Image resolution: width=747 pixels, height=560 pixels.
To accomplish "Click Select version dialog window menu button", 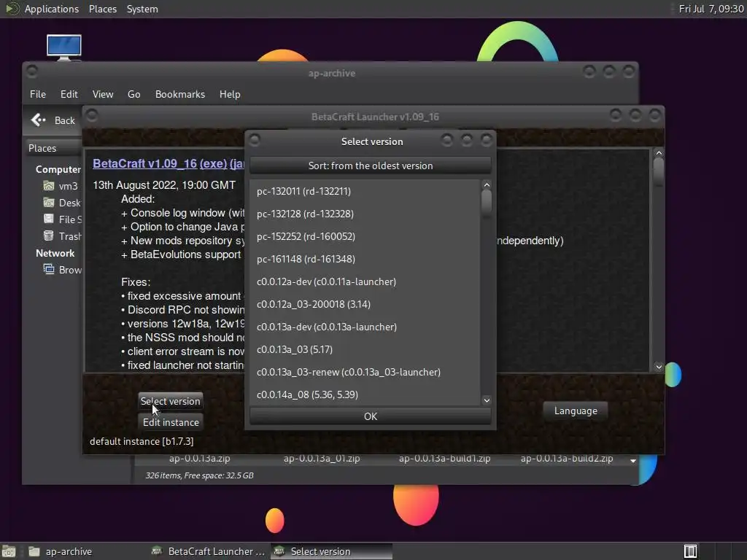I will tap(255, 139).
